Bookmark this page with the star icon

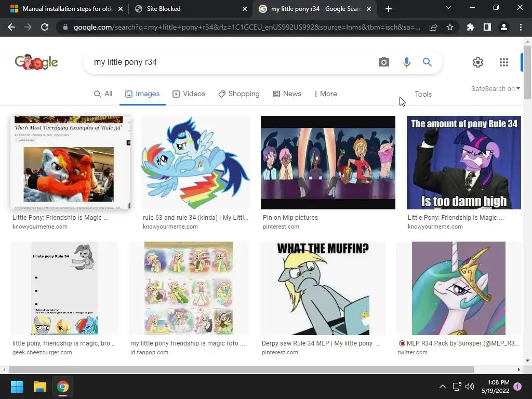click(450, 27)
